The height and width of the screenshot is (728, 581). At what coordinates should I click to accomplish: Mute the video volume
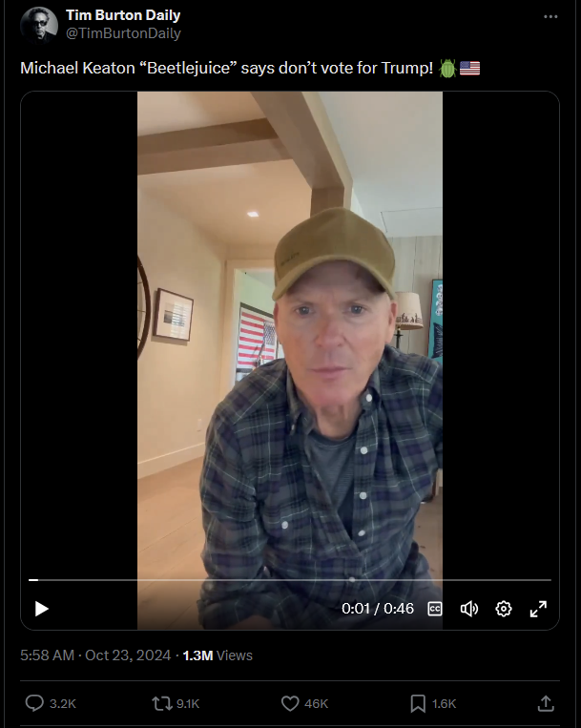coord(468,609)
